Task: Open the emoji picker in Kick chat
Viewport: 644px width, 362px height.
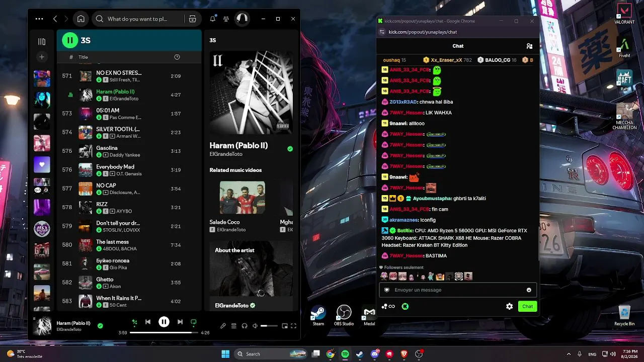Action: tap(529, 290)
